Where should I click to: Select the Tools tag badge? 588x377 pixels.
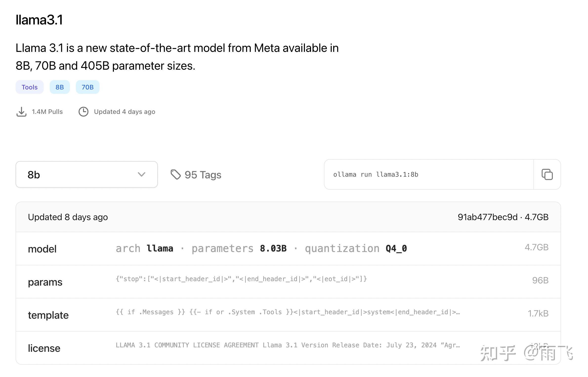30,87
